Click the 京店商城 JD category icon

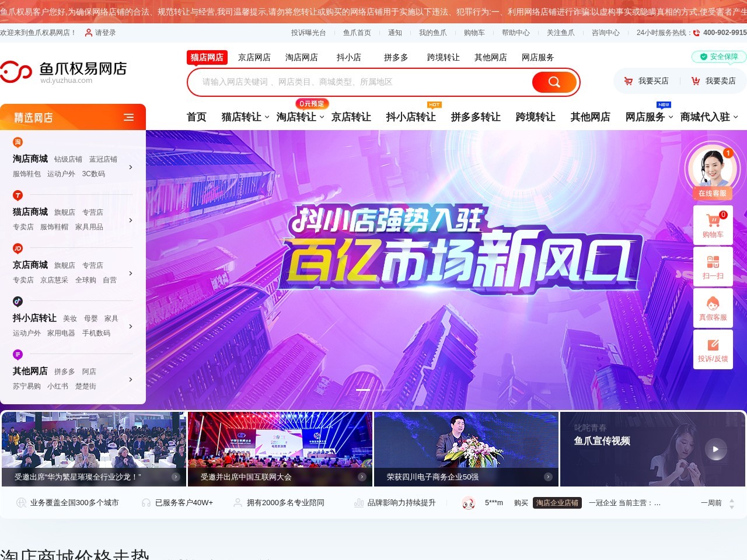pyautogui.click(x=18, y=249)
